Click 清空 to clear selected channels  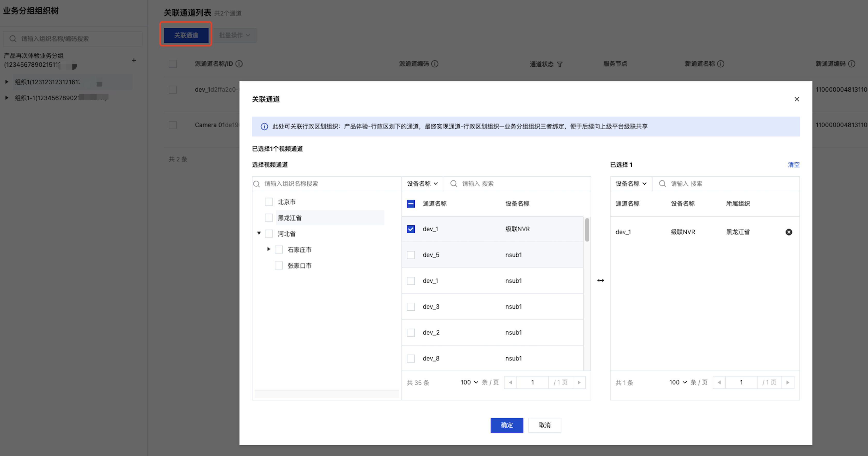(794, 165)
